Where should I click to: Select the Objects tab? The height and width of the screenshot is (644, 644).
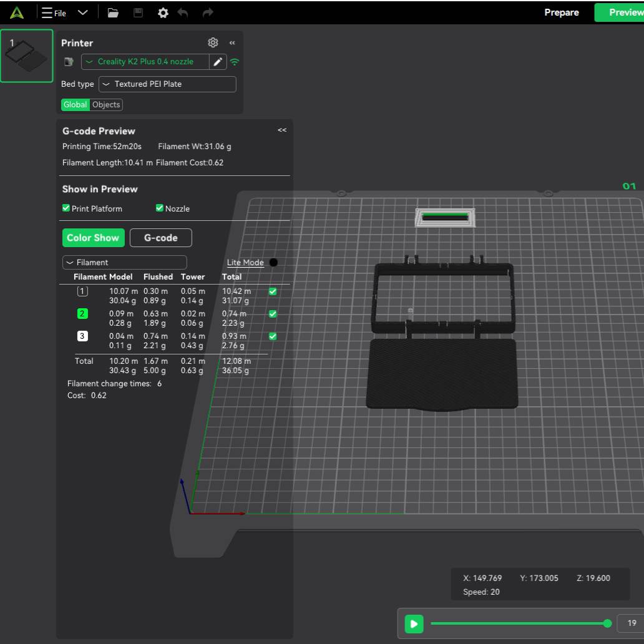[x=106, y=105]
